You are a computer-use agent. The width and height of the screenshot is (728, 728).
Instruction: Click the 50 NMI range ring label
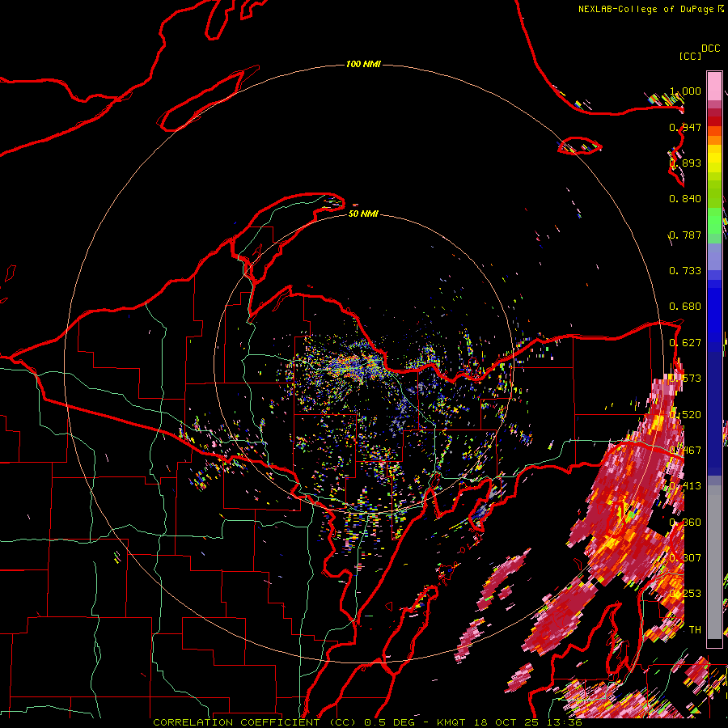click(x=363, y=214)
